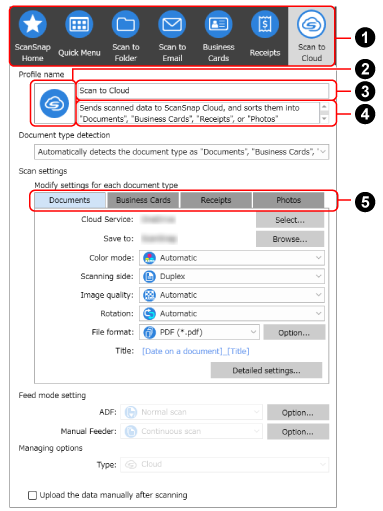Switch to the Receipts tab
The height and width of the screenshot is (511, 383).
(x=216, y=200)
